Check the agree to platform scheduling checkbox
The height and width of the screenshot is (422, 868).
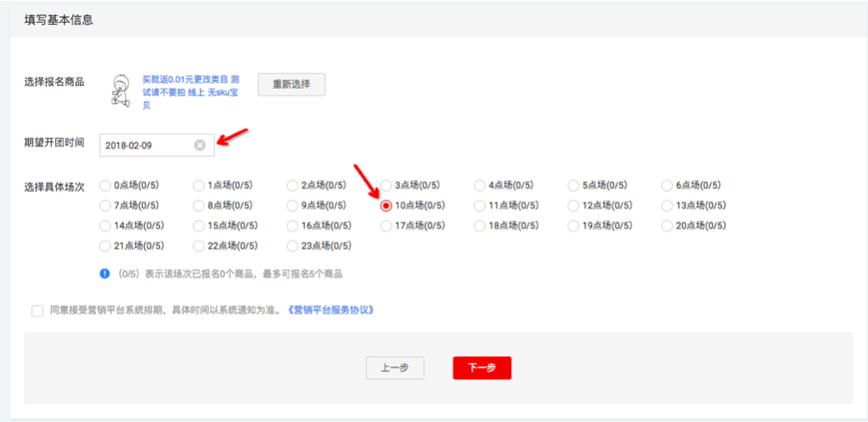(x=37, y=310)
